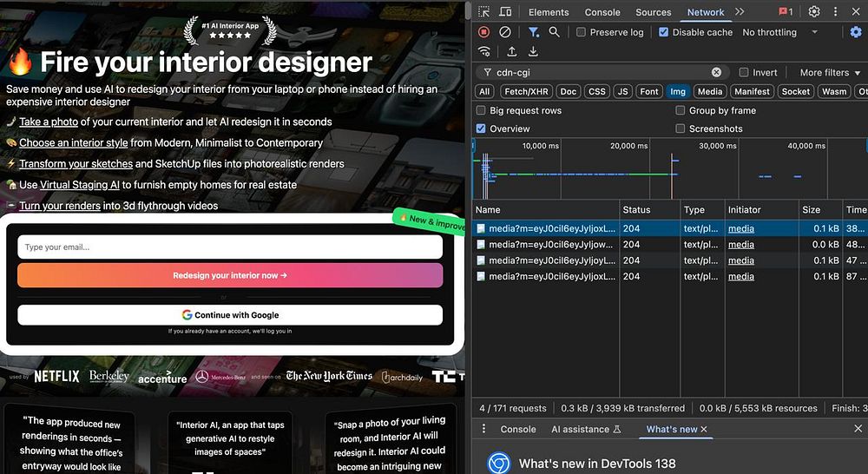Stop recording the network log
Screen dimensions: 868x474
484,32
